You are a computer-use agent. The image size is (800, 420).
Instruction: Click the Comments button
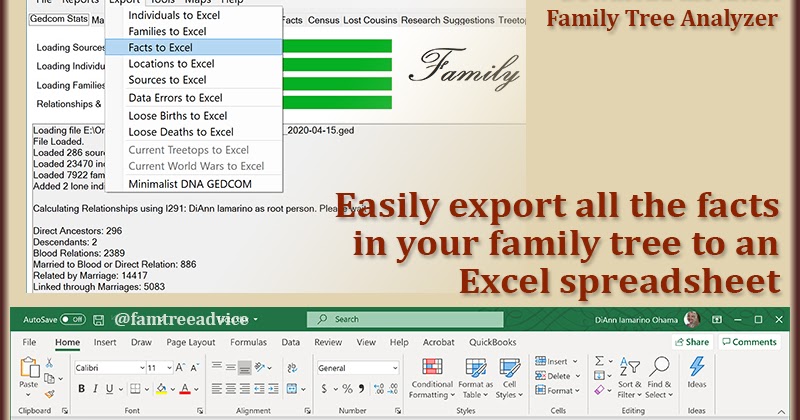tap(749, 342)
